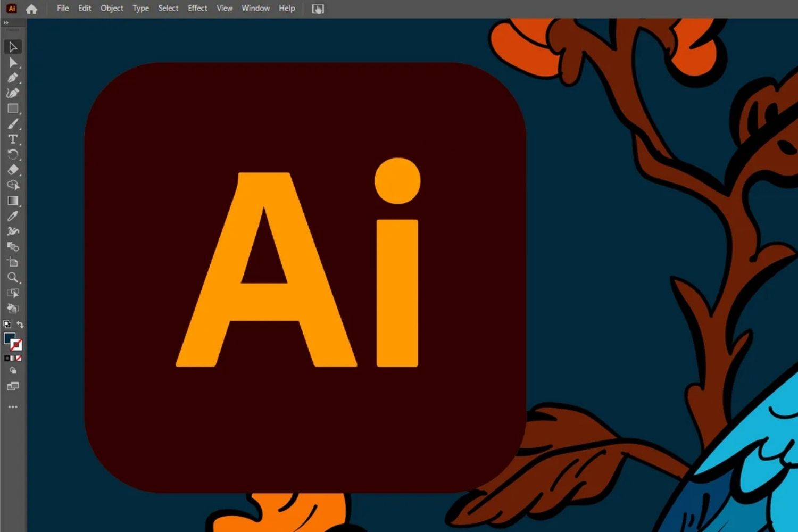
Task: Select the Zoom tool
Action: click(x=13, y=278)
